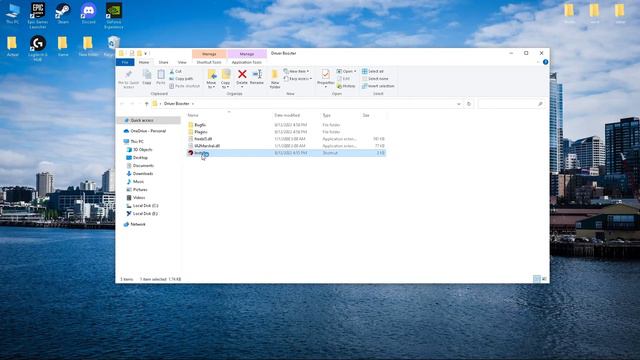Select the Recycle Bin desktop icon
The height and width of the screenshot is (360, 640).
pyautogui.click(x=112, y=46)
